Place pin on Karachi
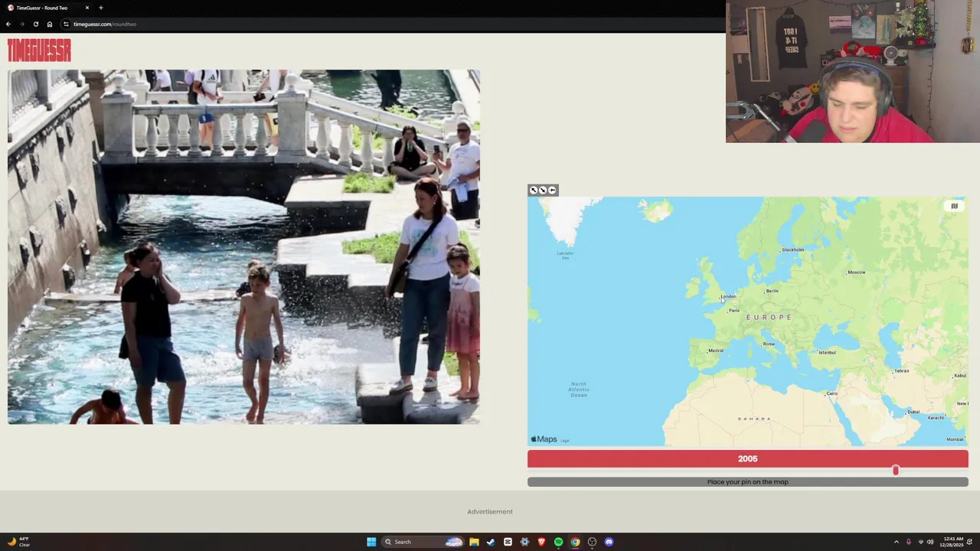This screenshot has width=980, height=551. (935, 418)
